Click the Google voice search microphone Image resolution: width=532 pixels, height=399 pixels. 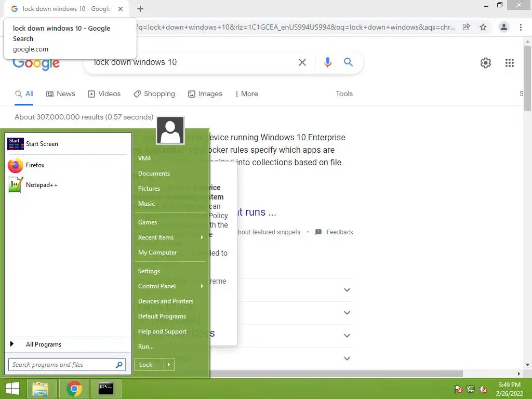327,62
